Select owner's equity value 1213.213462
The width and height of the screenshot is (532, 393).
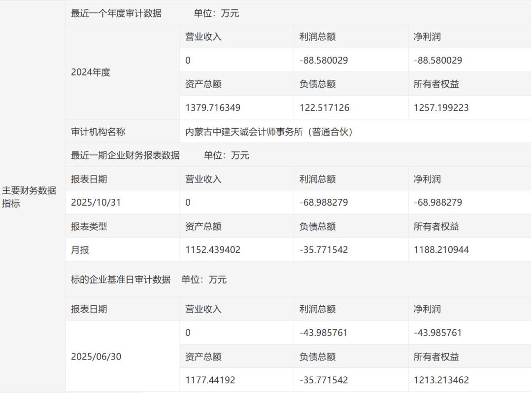441,380
